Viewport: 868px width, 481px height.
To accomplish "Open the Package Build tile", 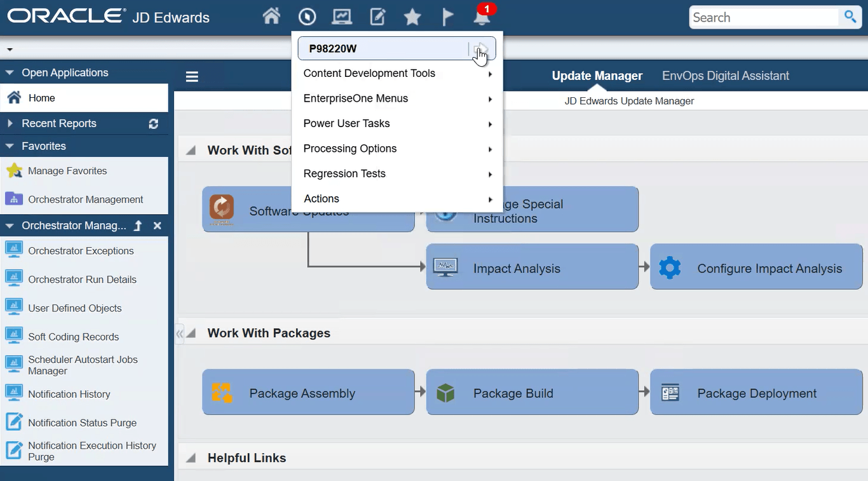I will [532, 392].
